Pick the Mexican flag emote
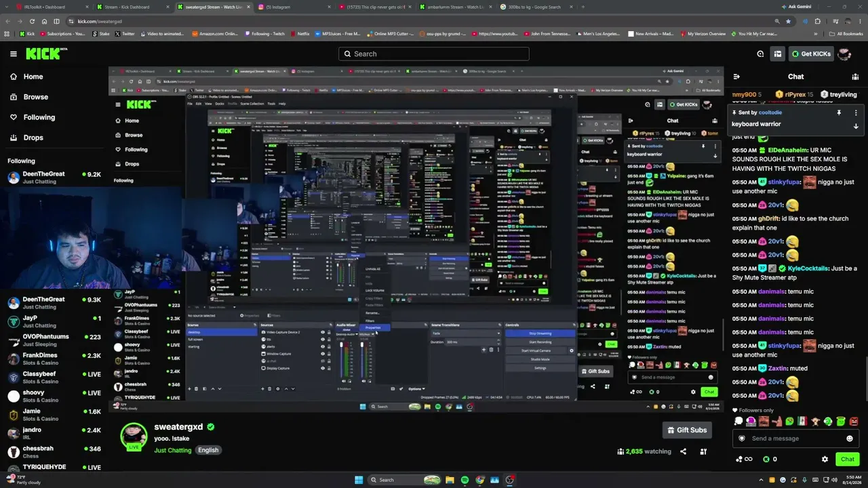Image resolution: width=868 pixels, height=488 pixels. click(802, 421)
